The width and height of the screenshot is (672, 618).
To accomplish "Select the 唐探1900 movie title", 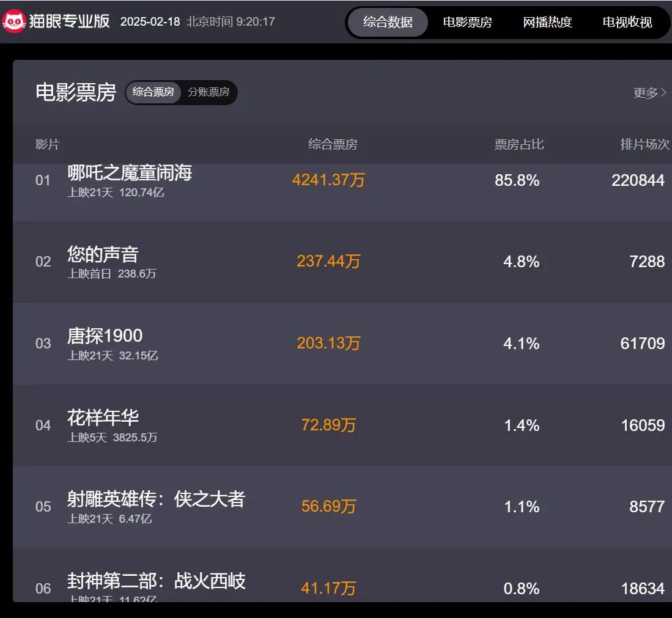I will coord(105,336).
